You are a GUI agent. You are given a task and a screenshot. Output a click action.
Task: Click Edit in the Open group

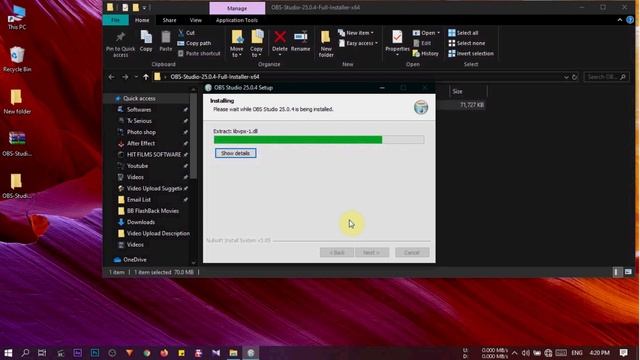point(422,43)
